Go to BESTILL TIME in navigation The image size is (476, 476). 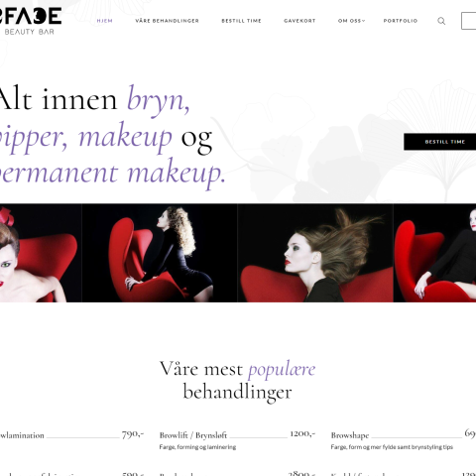241,21
